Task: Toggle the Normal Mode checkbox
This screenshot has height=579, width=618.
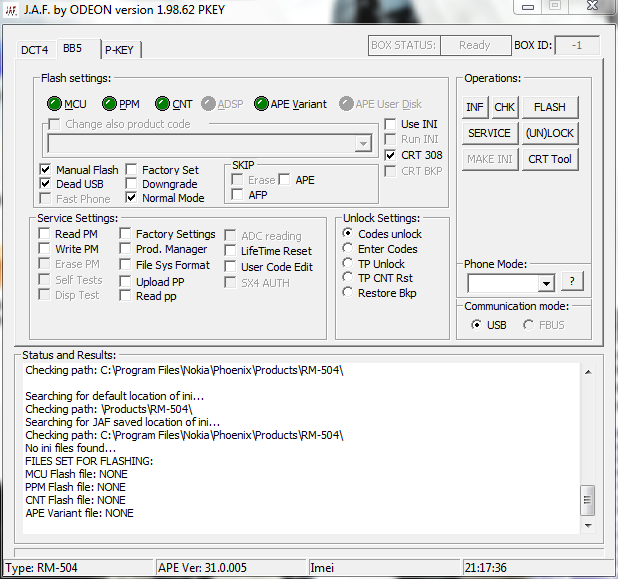Action: (131, 198)
